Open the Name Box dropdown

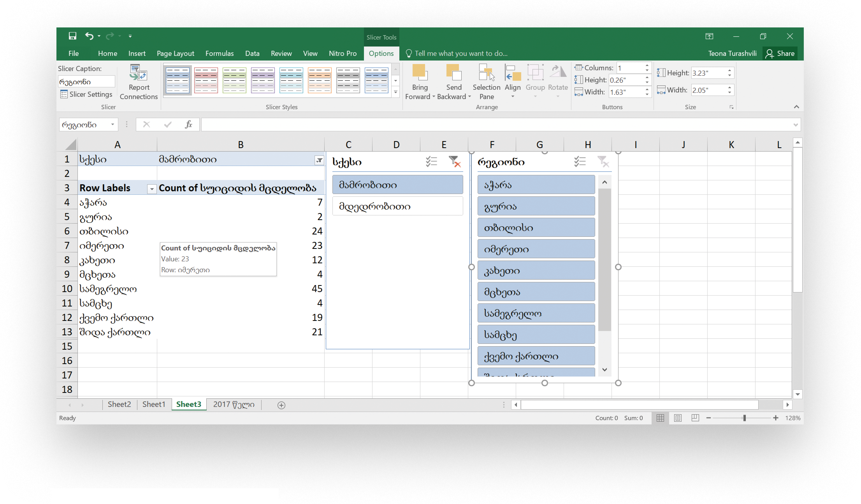pos(112,125)
